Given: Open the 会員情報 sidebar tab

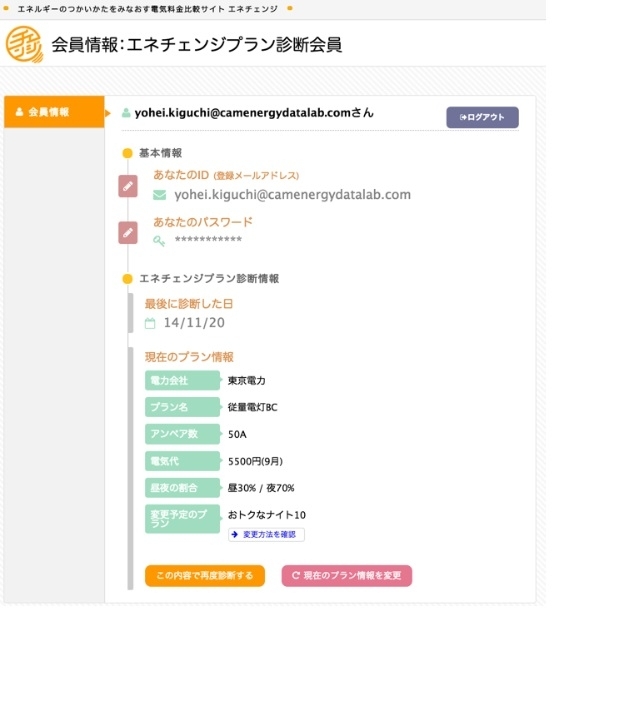Looking at the screenshot, I should coord(54,112).
